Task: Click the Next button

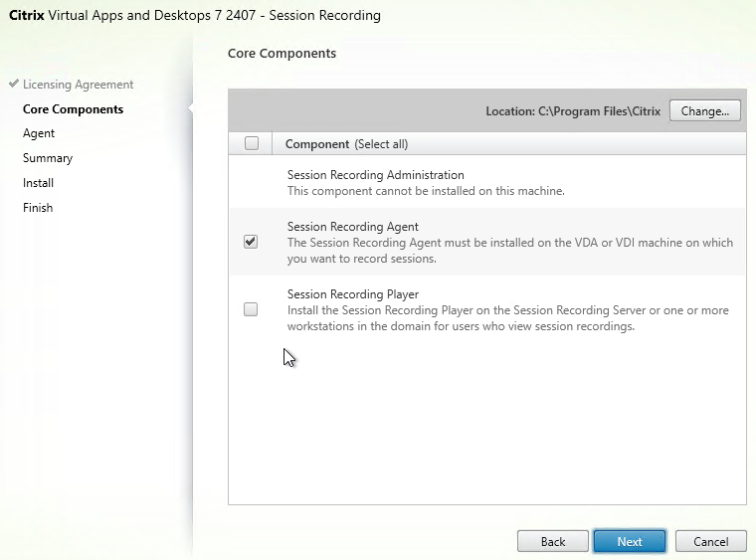Action: coord(630,542)
